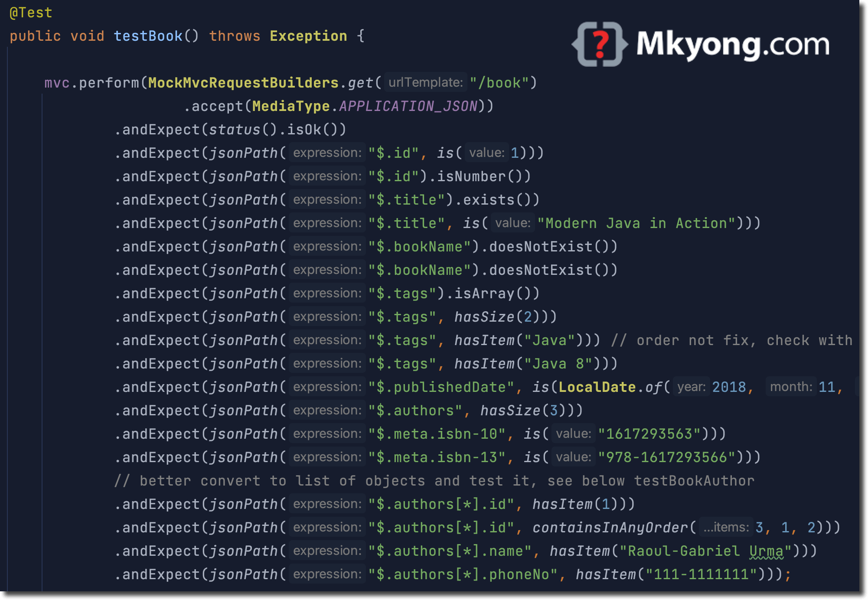Screen dimensions: 868x600
Task: Click the expression: hint beside "$.id"
Action: (x=326, y=153)
